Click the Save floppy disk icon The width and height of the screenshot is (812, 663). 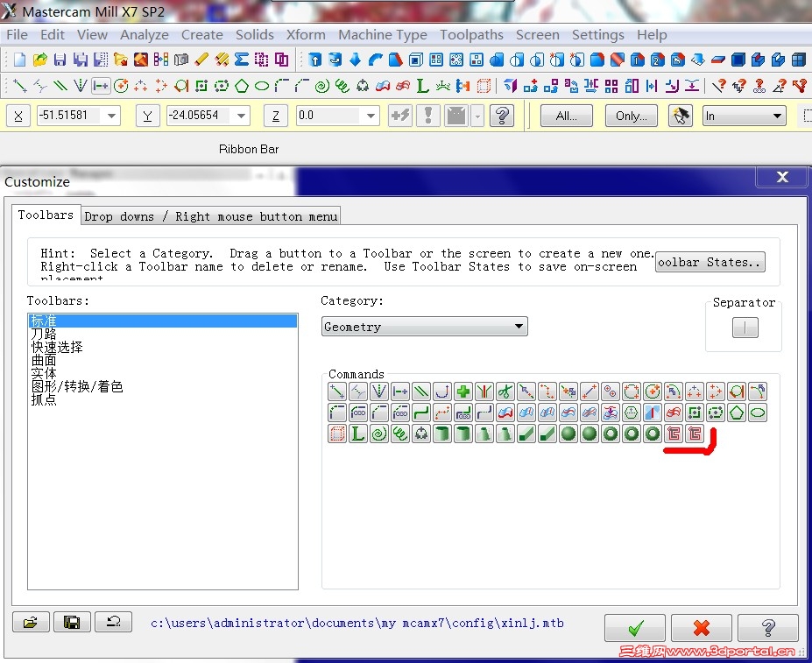pos(60,60)
